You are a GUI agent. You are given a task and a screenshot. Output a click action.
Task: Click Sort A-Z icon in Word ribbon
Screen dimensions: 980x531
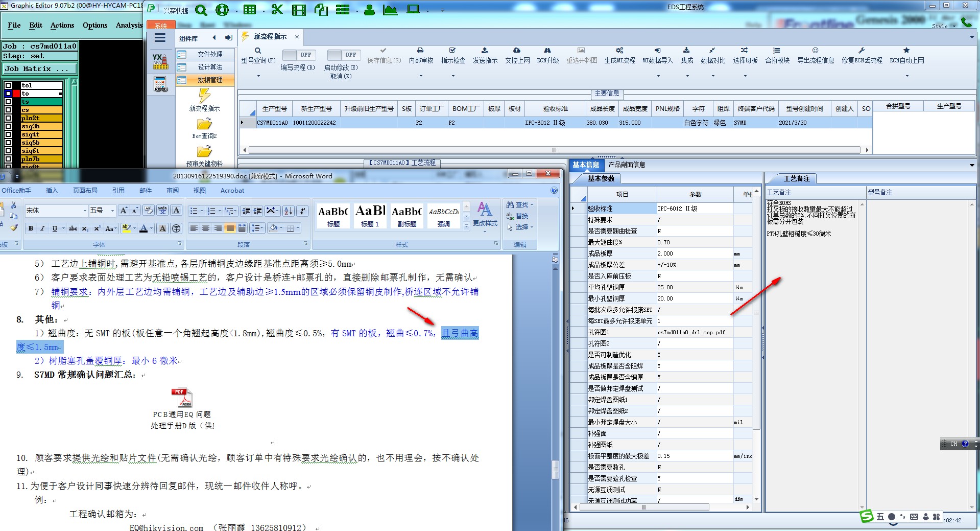coord(288,211)
